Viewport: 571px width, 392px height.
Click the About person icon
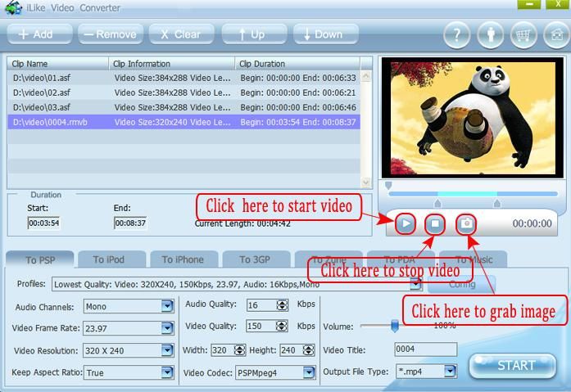click(490, 35)
